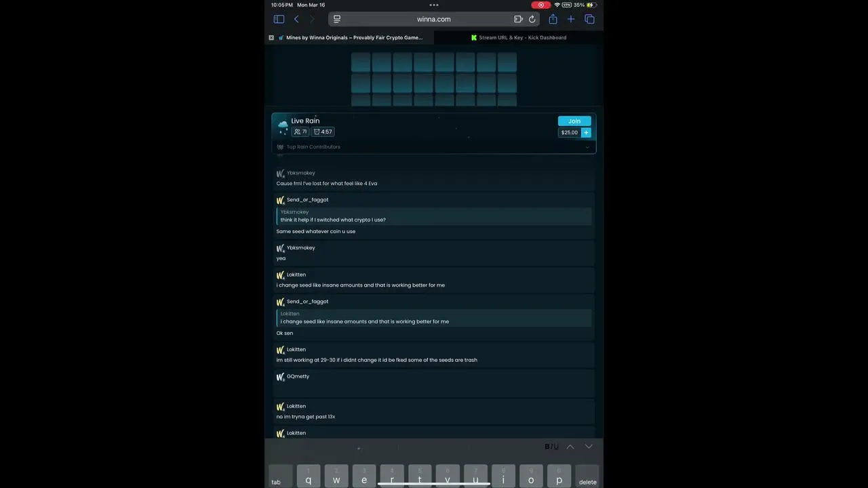Open Ybksmokey's name on 'Cause fml' message
Screen dimensions: 868x488
(300, 173)
